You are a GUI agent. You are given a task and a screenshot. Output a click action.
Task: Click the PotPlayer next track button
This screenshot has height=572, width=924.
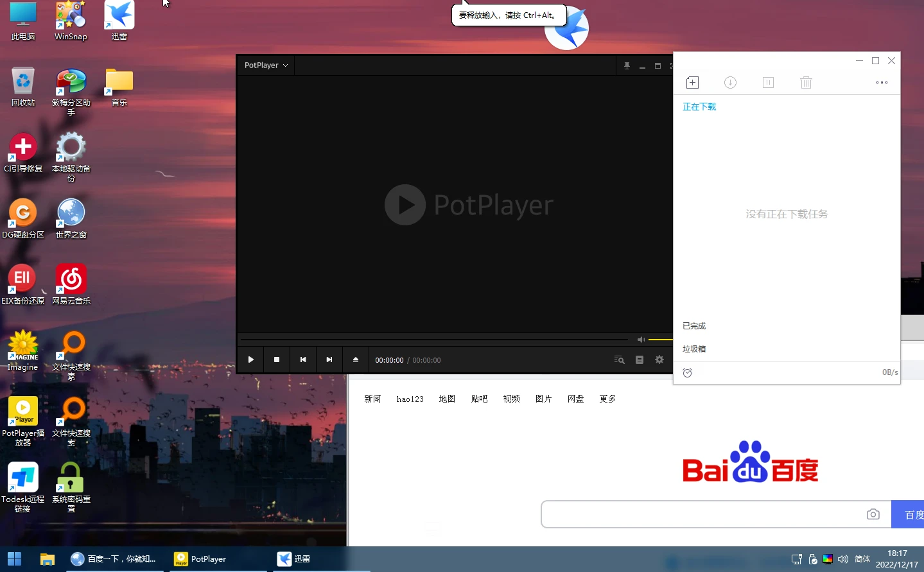329,360
